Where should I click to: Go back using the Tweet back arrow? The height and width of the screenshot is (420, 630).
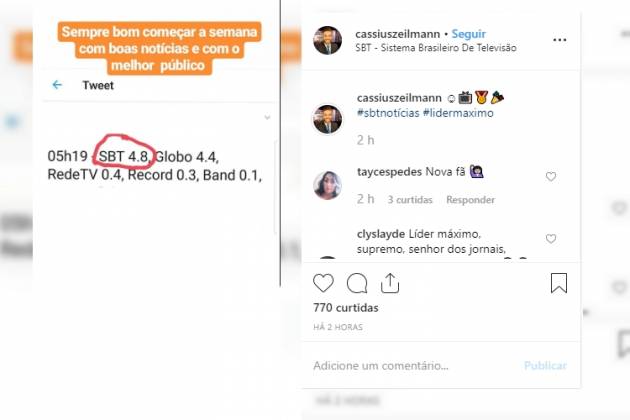(x=57, y=85)
